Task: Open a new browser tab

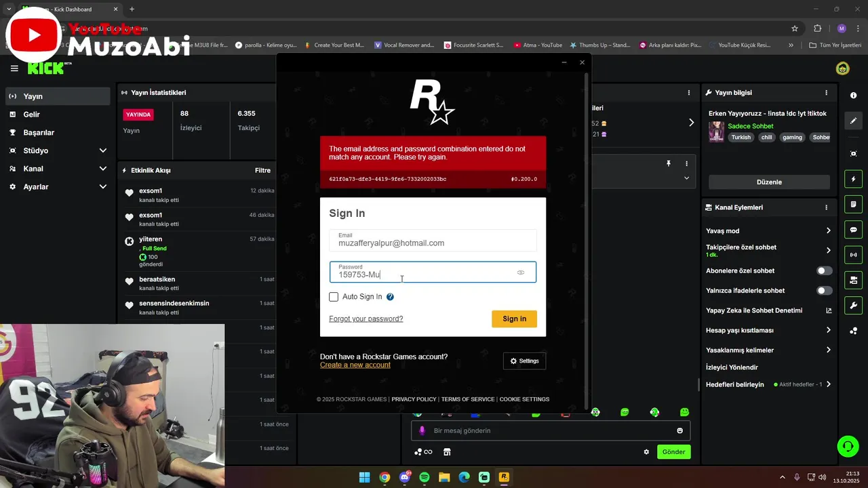Action: pyautogui.click(x=132, y=9)
